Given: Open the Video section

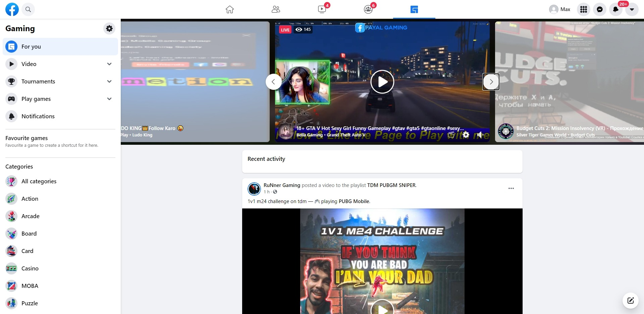Looking at the screenshot, I should (60, 64).
